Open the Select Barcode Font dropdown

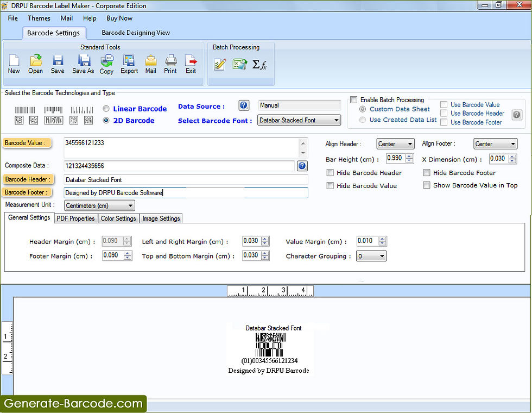point(299,120)
